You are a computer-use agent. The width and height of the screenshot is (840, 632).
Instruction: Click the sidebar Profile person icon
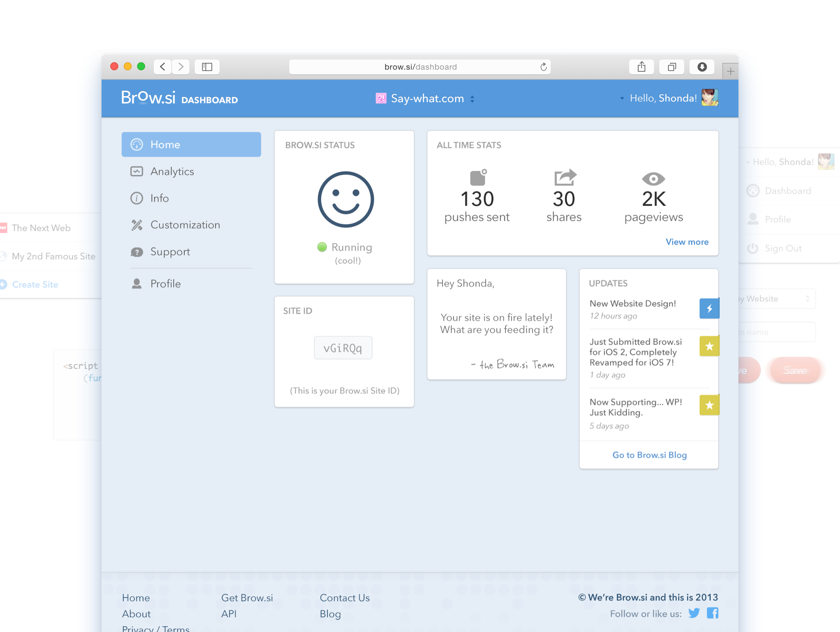click(x=136, y=283)
